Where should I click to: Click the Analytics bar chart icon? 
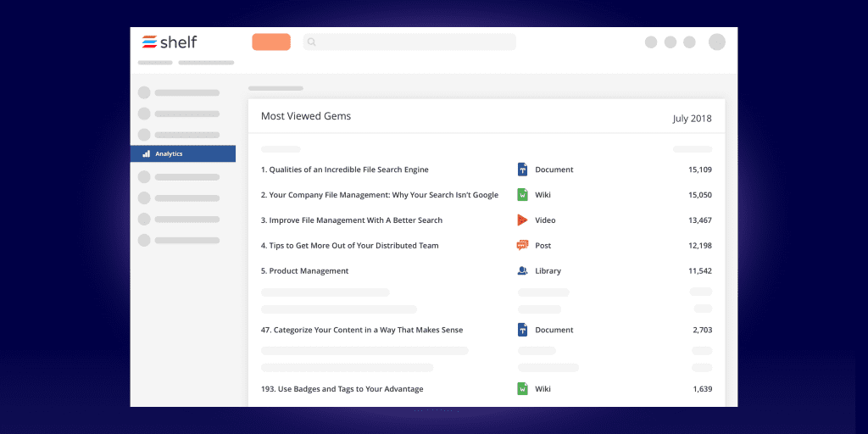[x=147, y=154]
